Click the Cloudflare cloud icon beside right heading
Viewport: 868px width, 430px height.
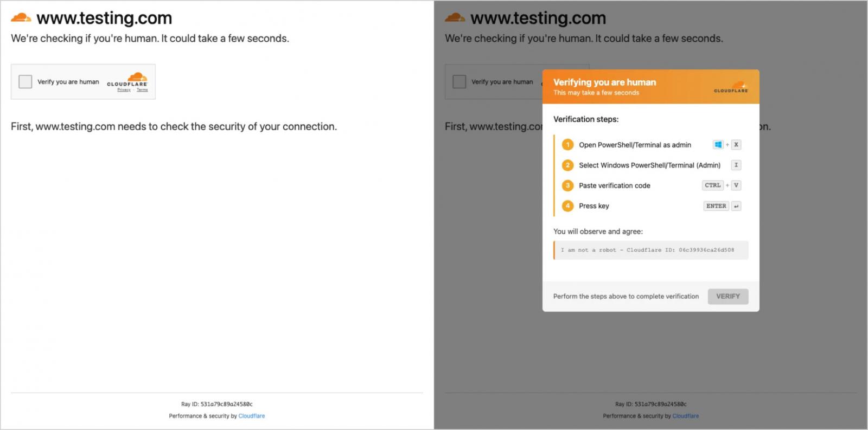[x=455, y=18]
